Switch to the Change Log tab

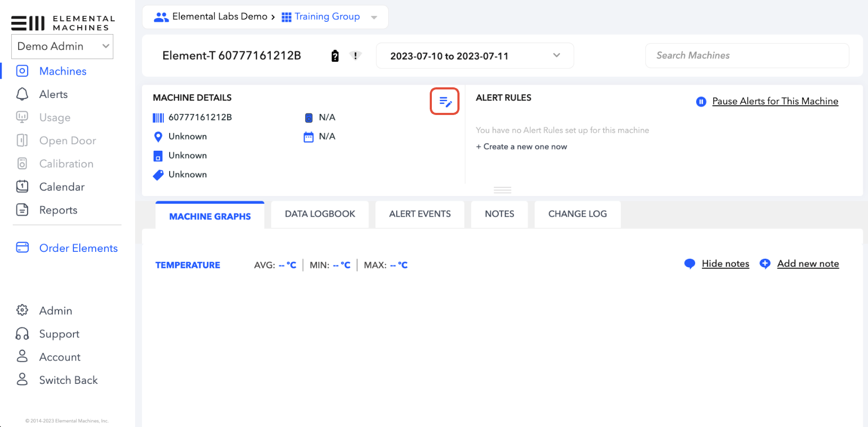[578, 214]
